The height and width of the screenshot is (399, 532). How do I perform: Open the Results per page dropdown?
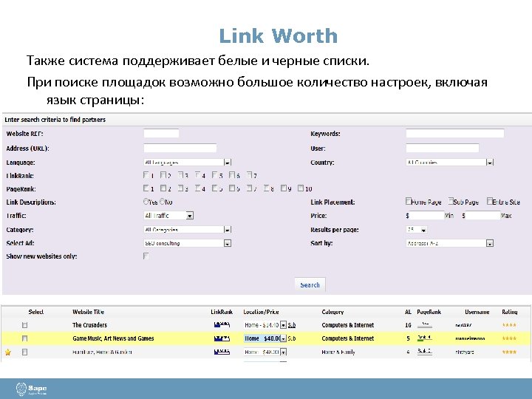pyautogui.click(x=416, y=230)
